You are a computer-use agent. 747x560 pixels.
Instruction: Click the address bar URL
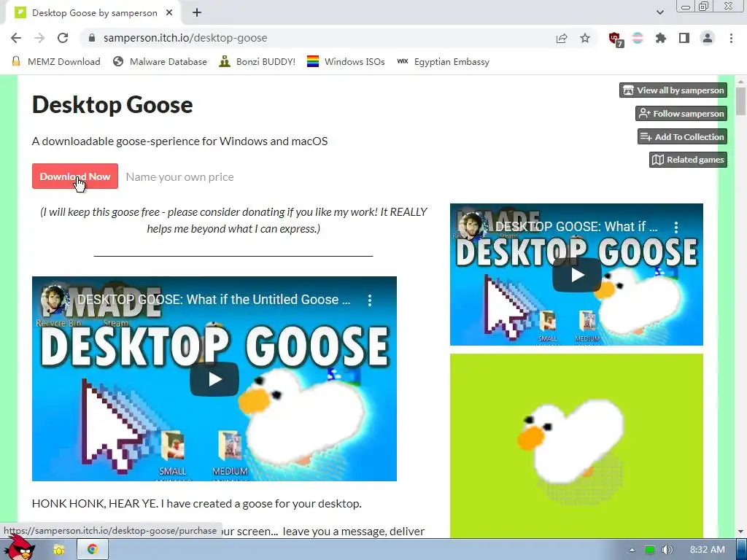coord(185,38)
